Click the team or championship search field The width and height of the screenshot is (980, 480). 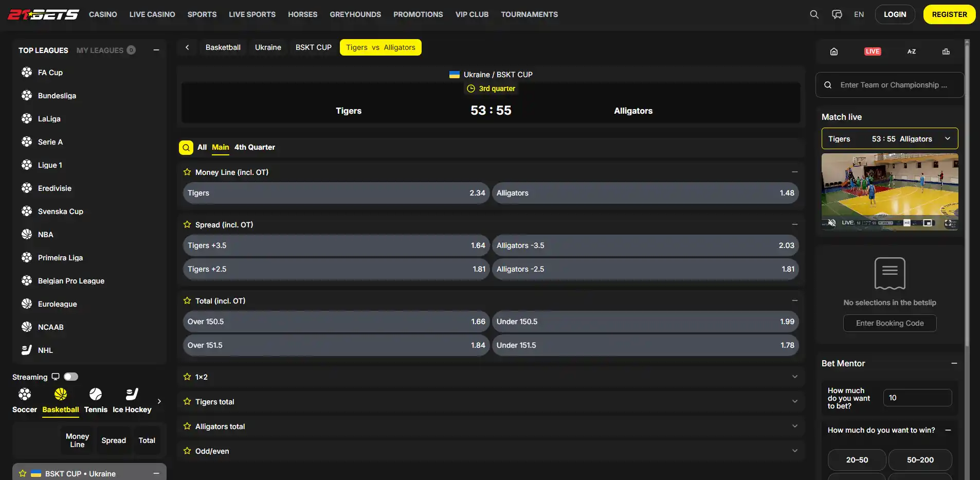pos(890,85)
